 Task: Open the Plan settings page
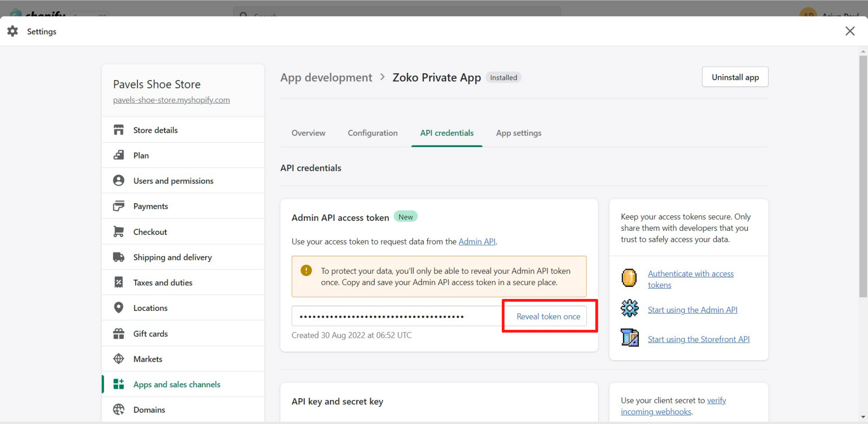click(x=183, y=155)
